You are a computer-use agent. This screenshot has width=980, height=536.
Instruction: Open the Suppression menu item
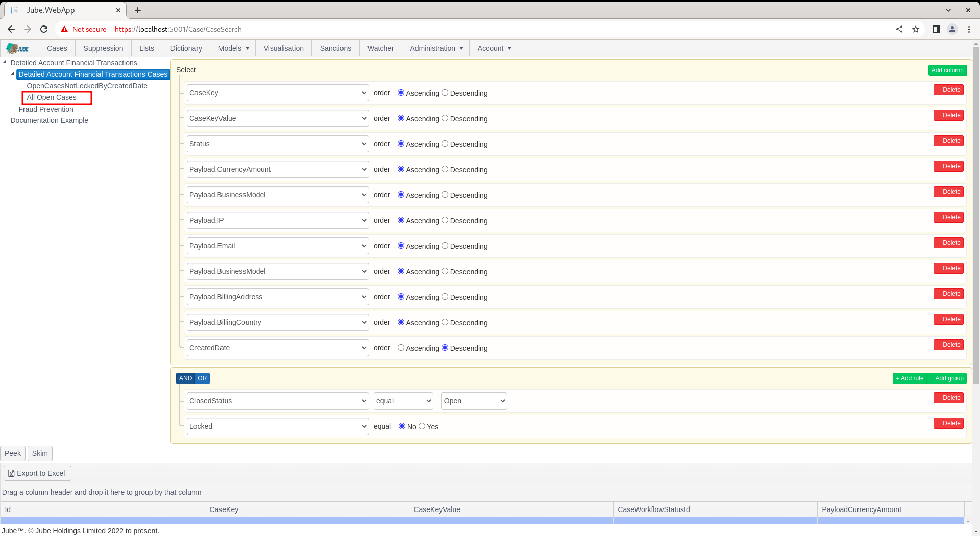[x=103, y=48]
